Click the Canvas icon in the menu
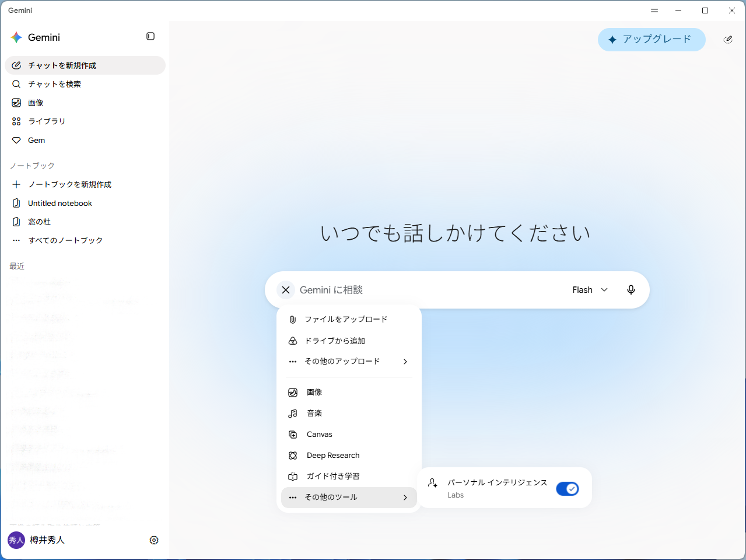This screenshot has width=746, height=560. pyautogui.click(x=293, y=435)
